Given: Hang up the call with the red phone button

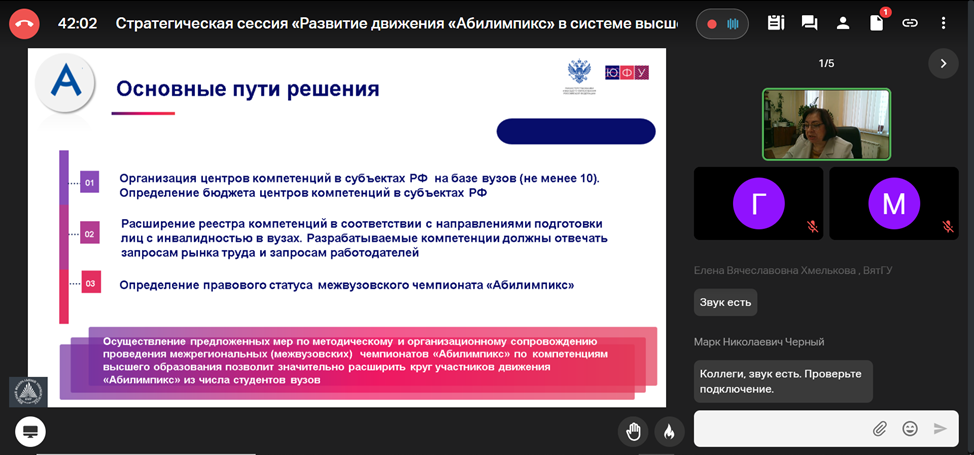Looking at the screenshot, I should point(26,22).
